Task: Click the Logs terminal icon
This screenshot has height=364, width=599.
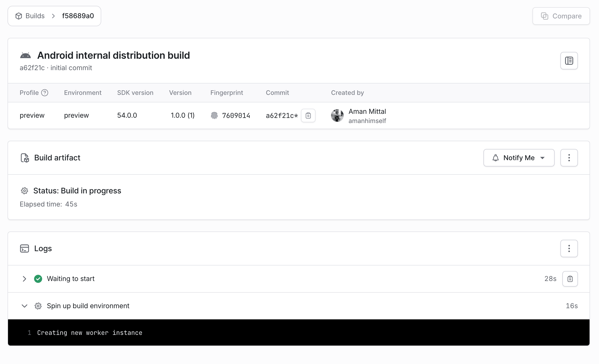Action: (24, 248)
